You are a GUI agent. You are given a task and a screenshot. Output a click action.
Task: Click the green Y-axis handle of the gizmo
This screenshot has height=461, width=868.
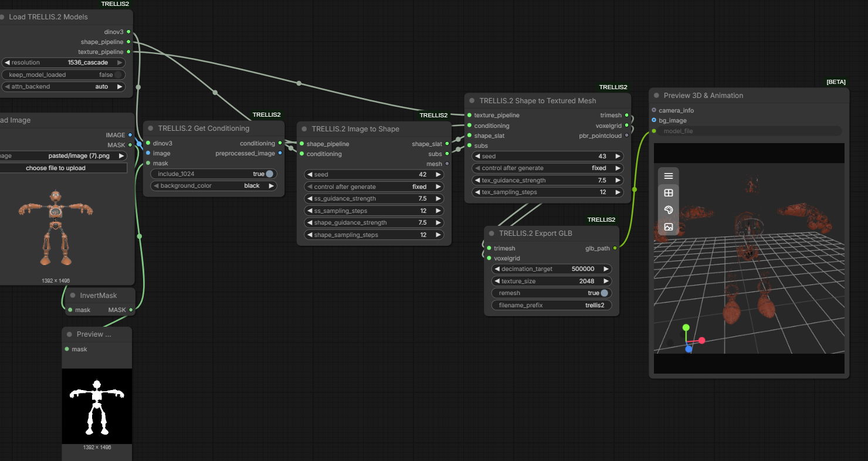686,327
